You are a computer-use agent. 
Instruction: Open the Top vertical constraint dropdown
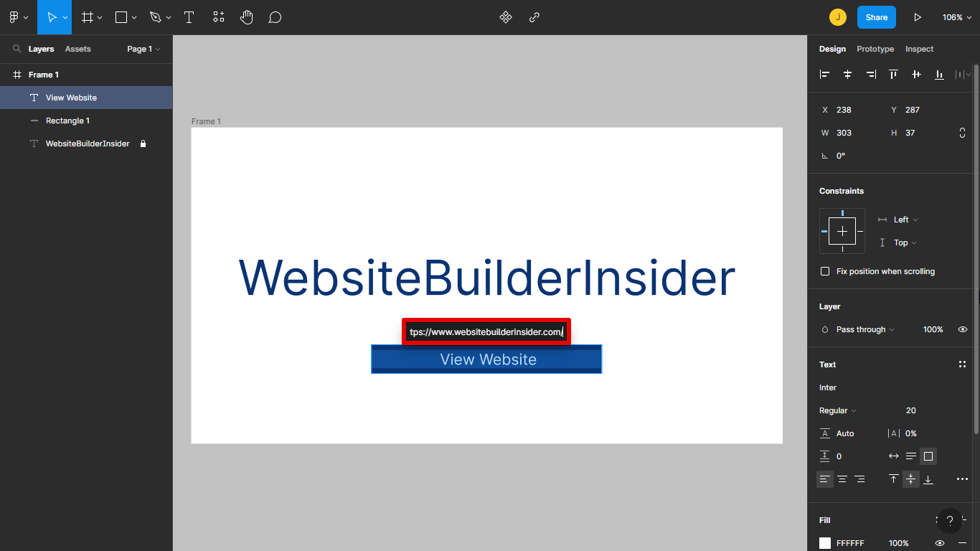[905, 242]
